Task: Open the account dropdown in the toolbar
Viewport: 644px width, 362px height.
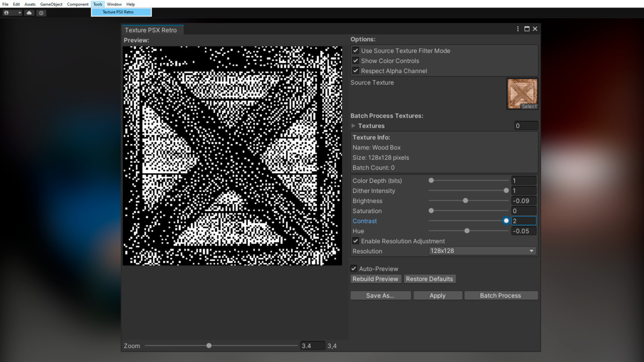Action: (12, 13)
